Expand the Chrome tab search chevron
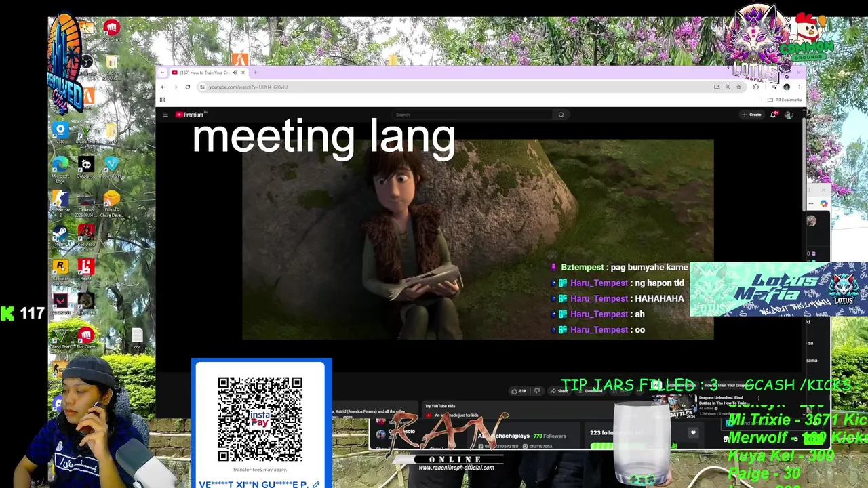The image size is (868, 488). click(x=163, y=73)
